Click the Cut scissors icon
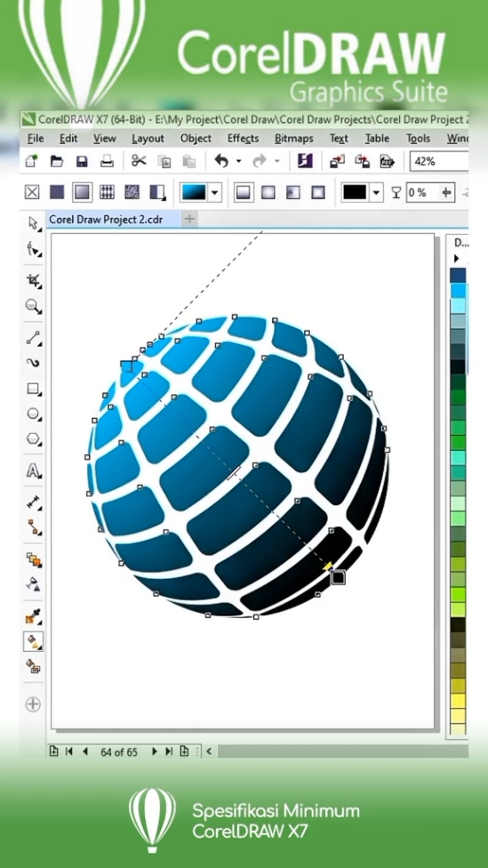This screenshot has width=488, height=868. pos(139,161)
